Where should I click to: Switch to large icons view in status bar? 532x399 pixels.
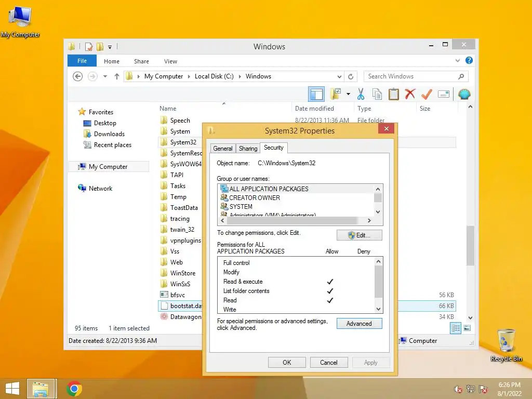[467, 328]
